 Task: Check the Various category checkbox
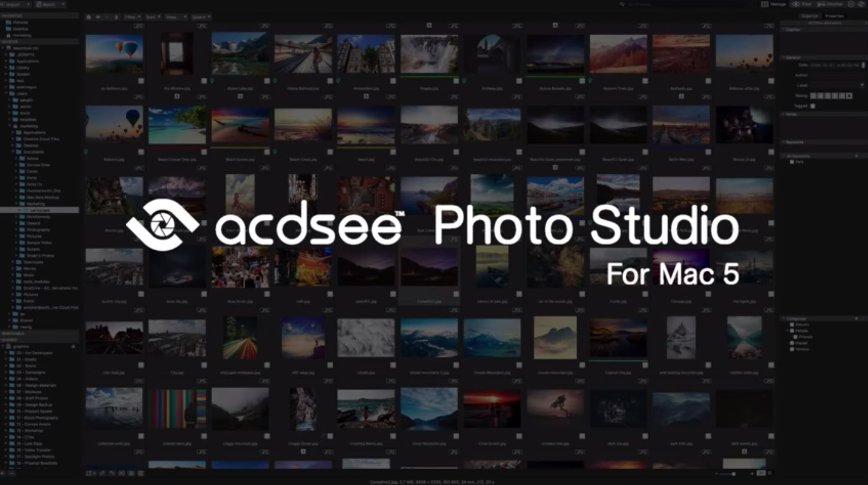click(792, 349)
